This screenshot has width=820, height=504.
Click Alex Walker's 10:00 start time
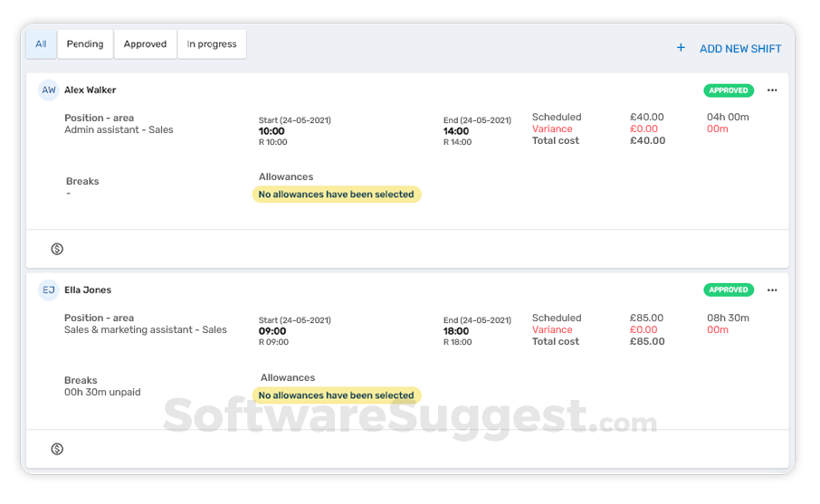click(272, 131)
